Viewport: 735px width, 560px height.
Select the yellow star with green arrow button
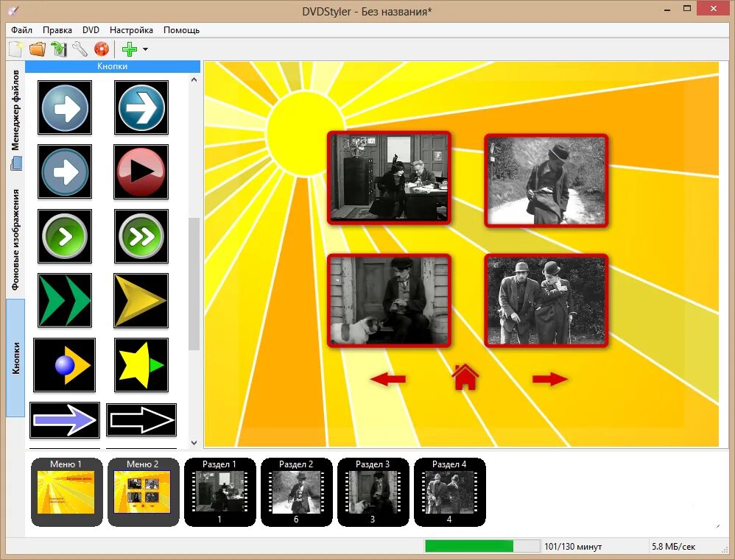tap(141, 365)
